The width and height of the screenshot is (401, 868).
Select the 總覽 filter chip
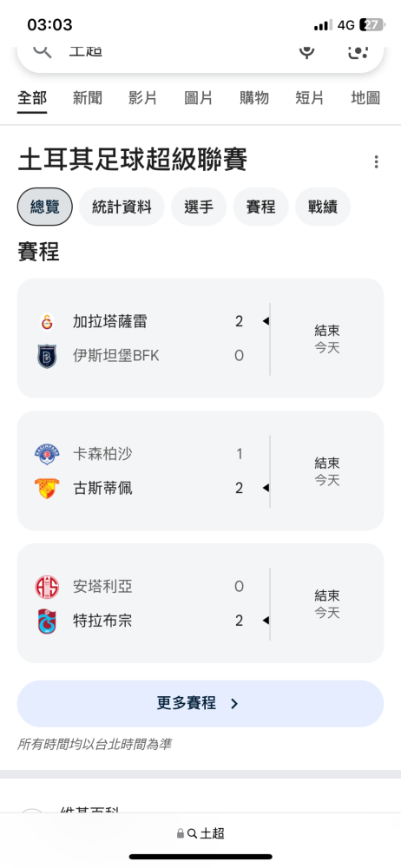(45, 207)
